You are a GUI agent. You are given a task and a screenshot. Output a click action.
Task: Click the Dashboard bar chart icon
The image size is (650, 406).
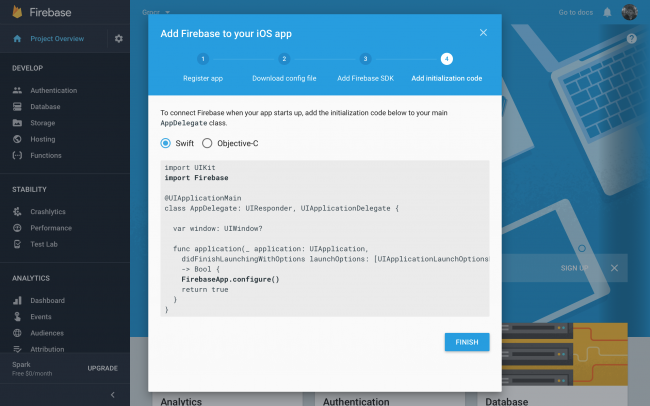click(17, 300)
